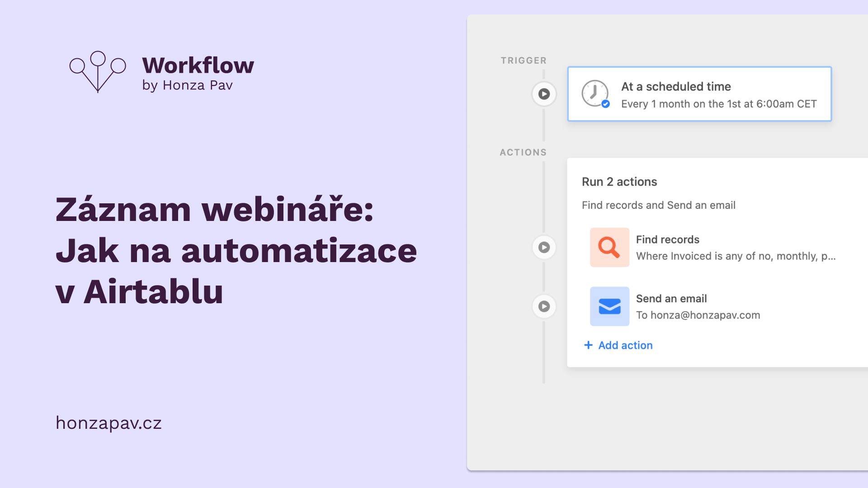The width and height of the screenshot is (868, 488).
Task: Run the Send an email step play button
Action: [544, 306]
